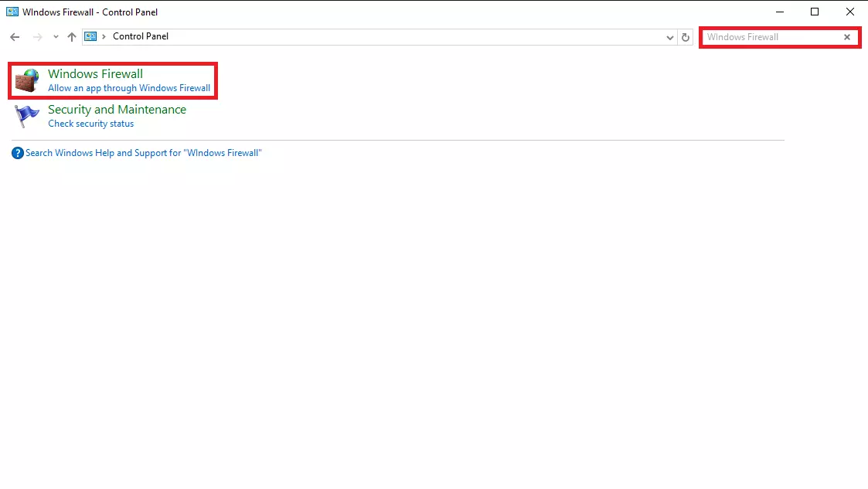Screen dimensions: 868x489
Task: Minimize the Control Panel window
Action: click(x=780, y=12)
